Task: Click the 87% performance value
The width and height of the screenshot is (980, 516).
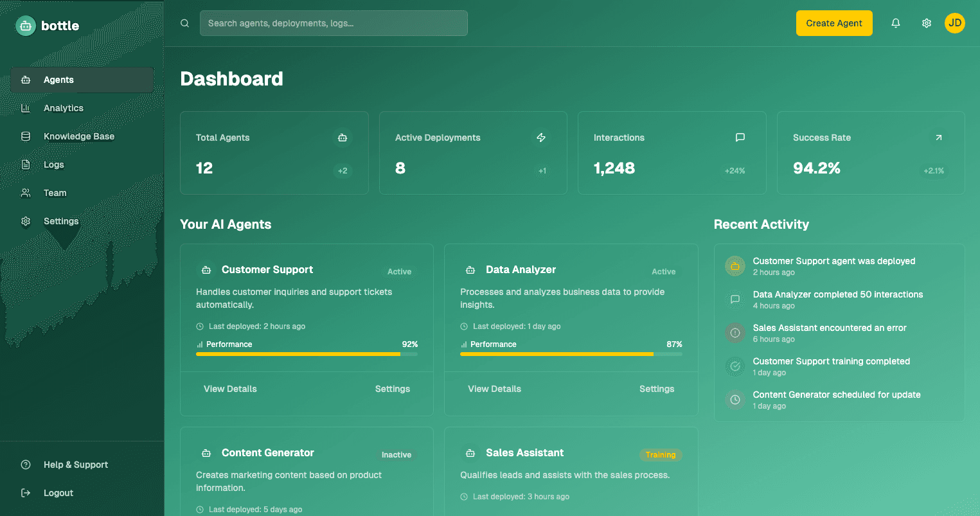Action: 674,344
